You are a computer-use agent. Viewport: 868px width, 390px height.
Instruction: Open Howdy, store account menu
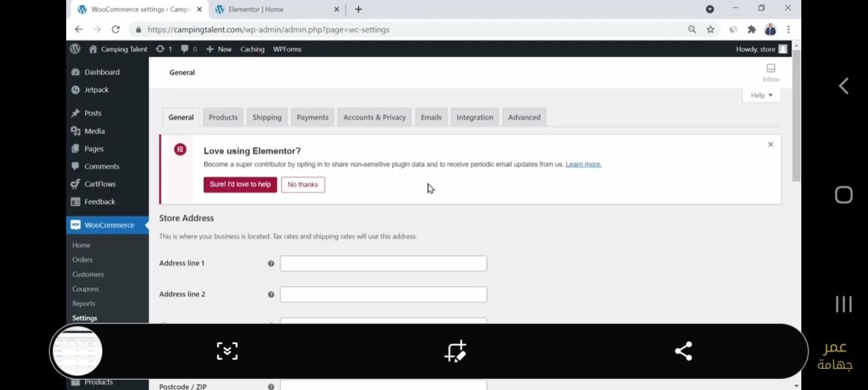761,49
